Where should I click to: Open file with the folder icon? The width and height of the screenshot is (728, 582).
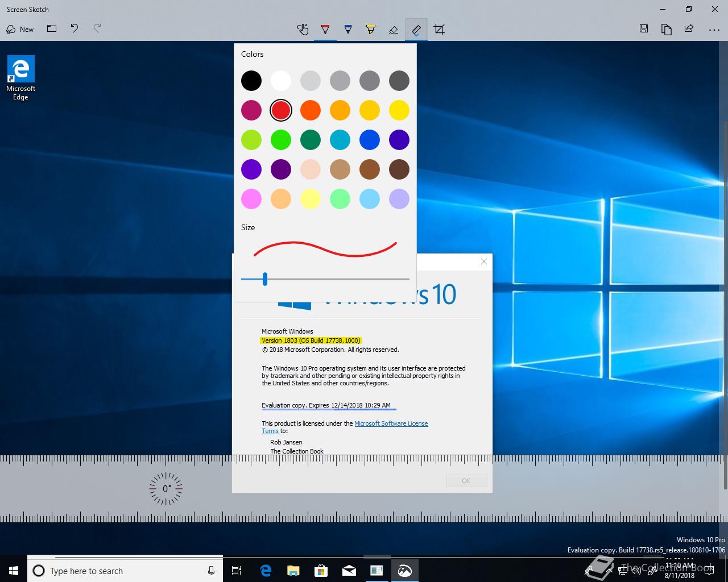point(52,29)
